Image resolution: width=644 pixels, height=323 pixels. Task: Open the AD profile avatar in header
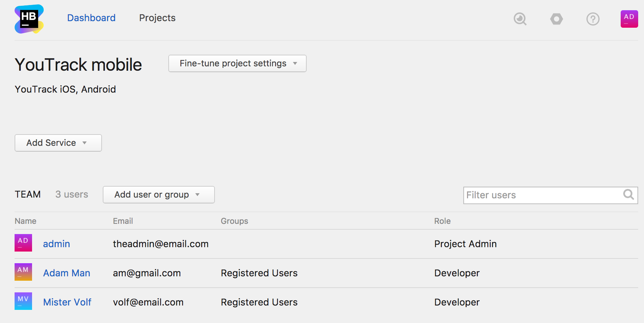tap(629, 19)
